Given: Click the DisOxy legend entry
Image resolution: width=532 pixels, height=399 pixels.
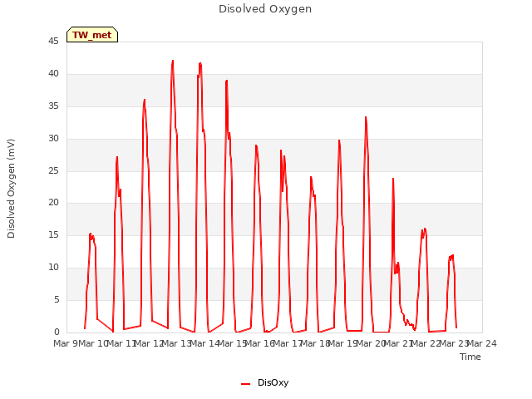Looking at the screenshot, I should (x=265, y=382).
